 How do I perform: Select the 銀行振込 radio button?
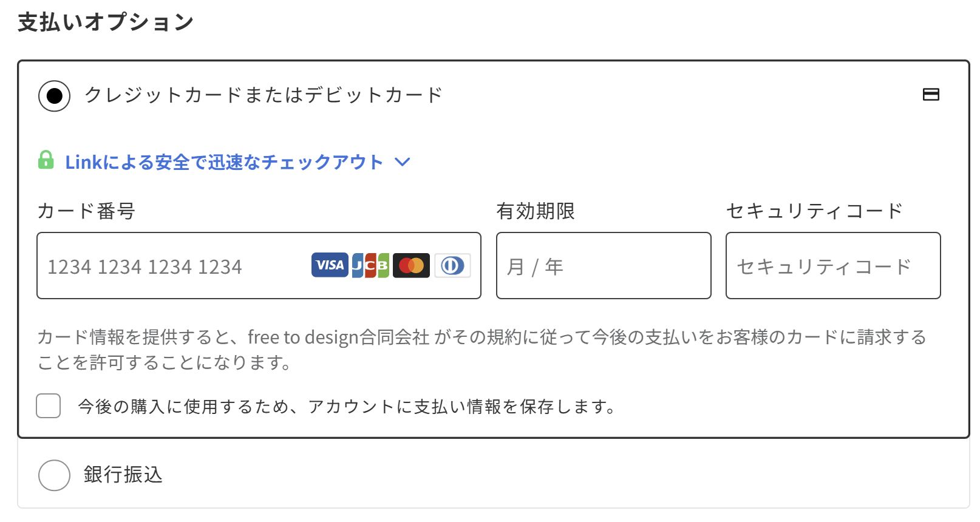point(55,475)
